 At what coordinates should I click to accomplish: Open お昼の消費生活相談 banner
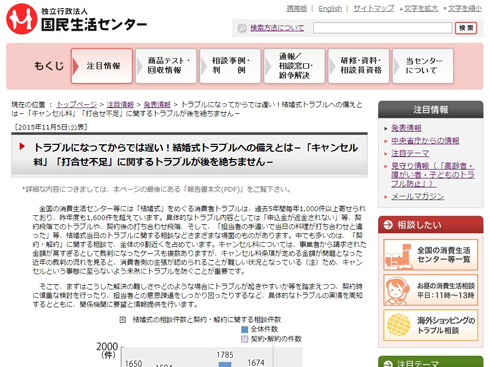click(431, 290)
